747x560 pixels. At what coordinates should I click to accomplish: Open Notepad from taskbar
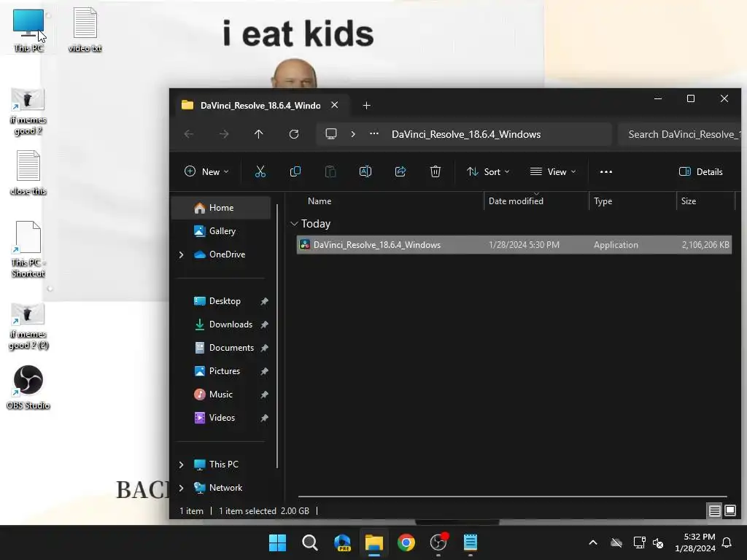(471, 542)
